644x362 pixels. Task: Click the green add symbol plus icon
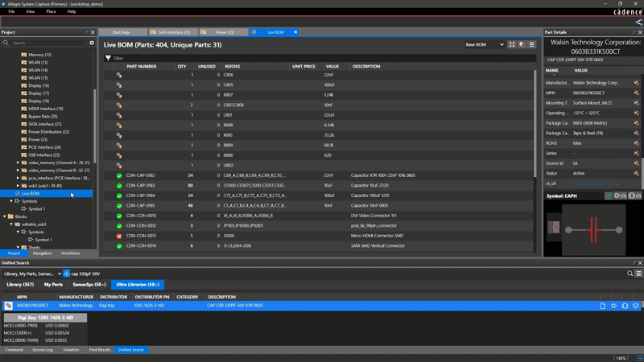click(x=609, y=195)
